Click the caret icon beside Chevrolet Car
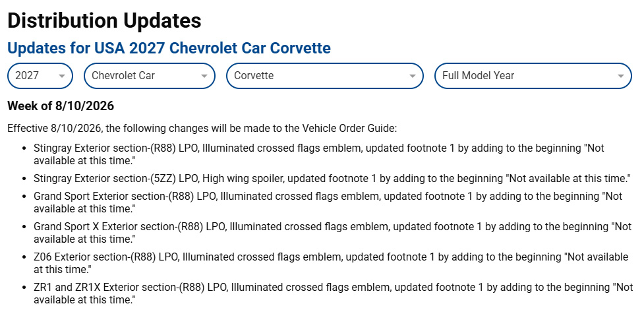The image size is (644, 310). [x=204, y=76]
